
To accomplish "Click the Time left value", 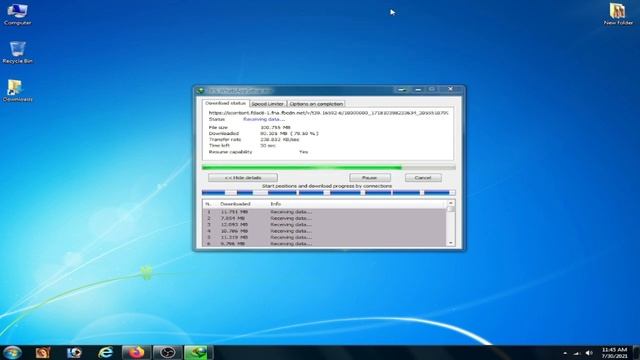I will click(x=268, y=146).
